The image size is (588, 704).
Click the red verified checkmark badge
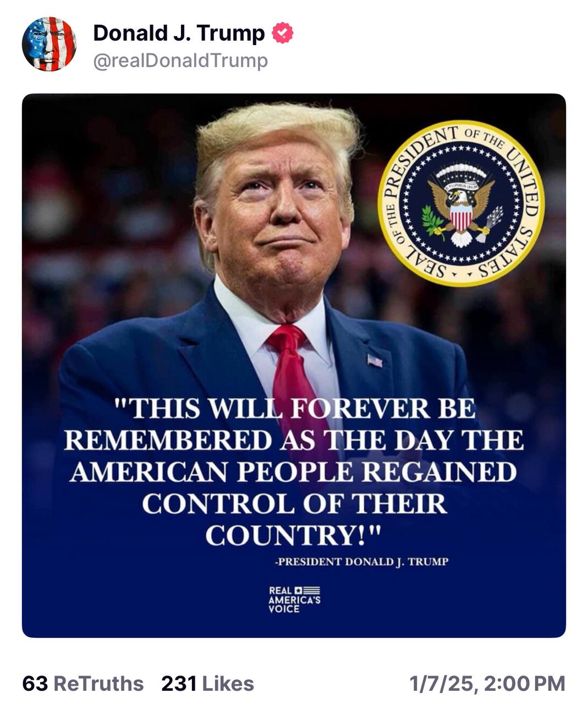point(282,33)
